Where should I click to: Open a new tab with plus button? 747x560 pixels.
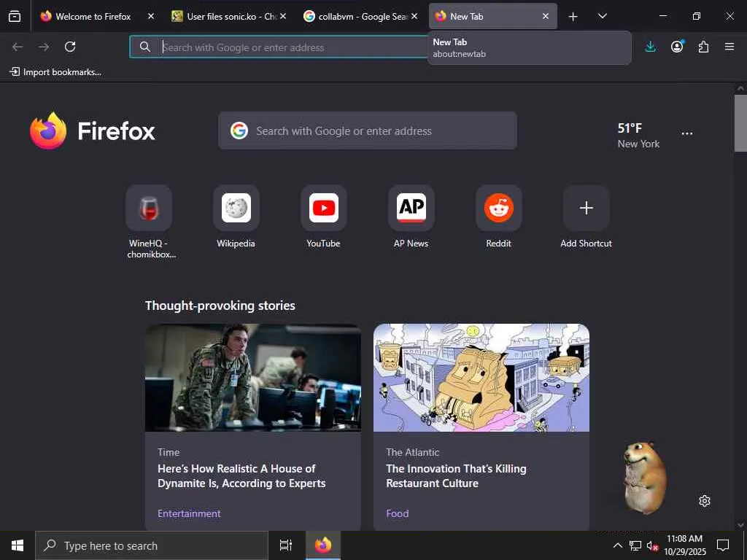click(x=573, y=17)
